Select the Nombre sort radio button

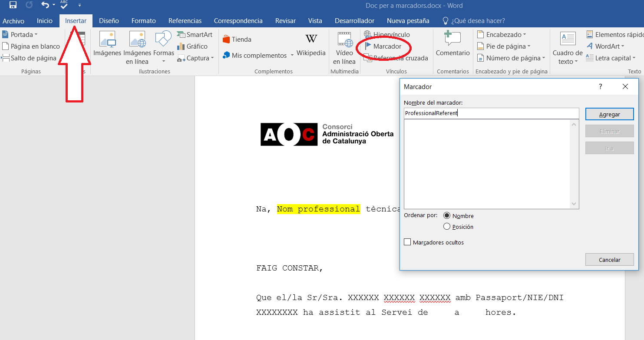pyautogui.click(x=447, y=216)
